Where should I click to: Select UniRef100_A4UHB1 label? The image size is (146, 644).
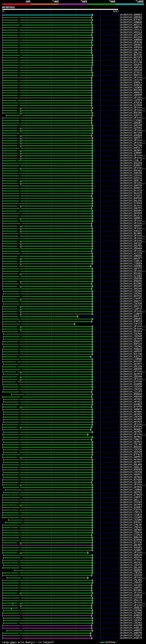coord(131,266)
